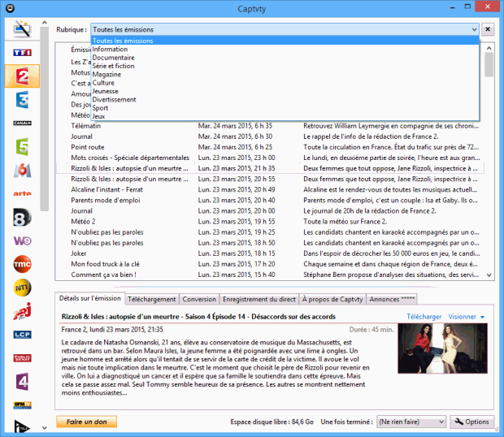Screen dimensions: 504x437
Task: Switch to the Conversion tab
Action: [x=199, y=299]
